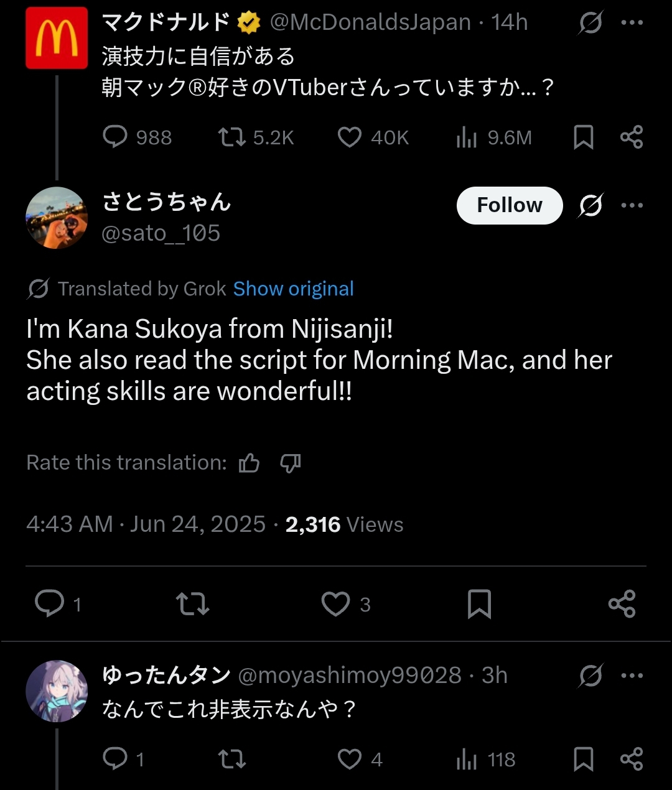This screenshot has height=790, width=672.
Task: Click Show original translation link
Action: pos(293,289)
